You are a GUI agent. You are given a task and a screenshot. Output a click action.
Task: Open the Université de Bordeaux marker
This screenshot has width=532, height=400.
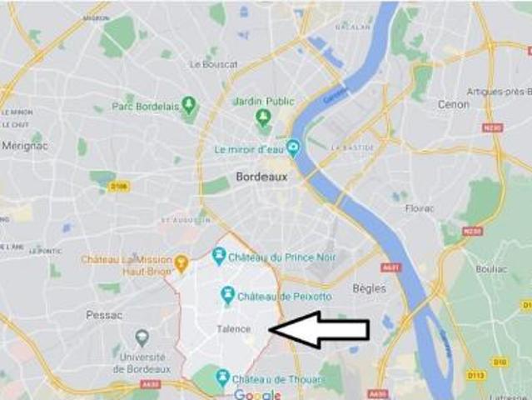[x=142, y=338]
